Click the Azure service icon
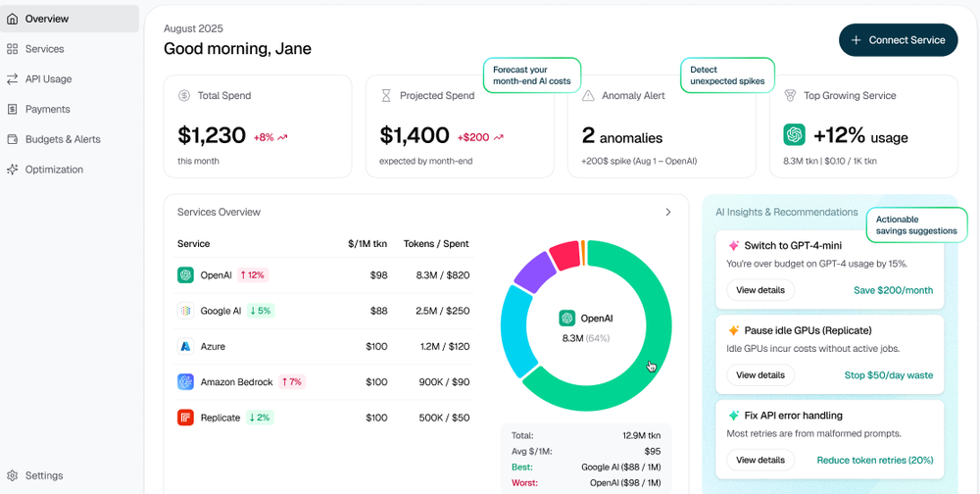 (x=185, y=346)
